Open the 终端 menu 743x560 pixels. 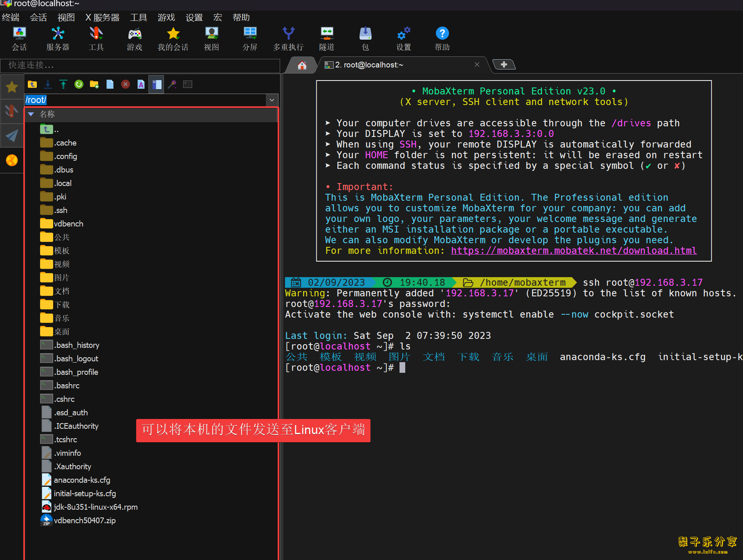[11, 18]
